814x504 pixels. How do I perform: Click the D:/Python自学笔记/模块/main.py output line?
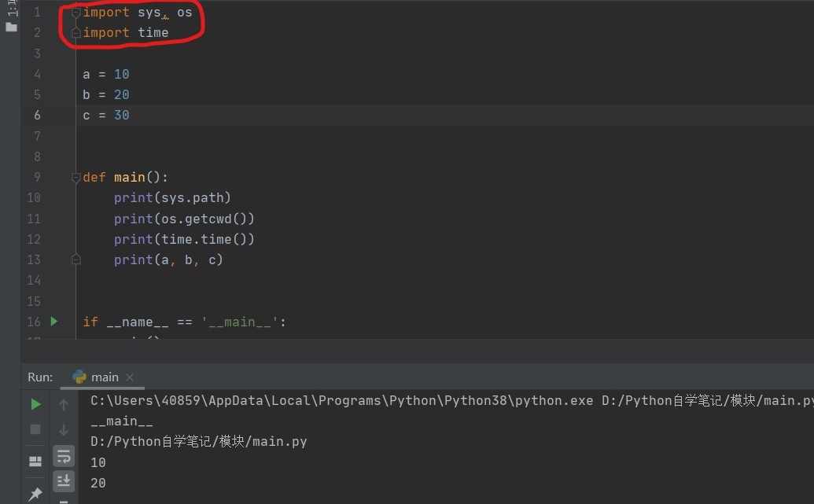(x=198, y=441)
